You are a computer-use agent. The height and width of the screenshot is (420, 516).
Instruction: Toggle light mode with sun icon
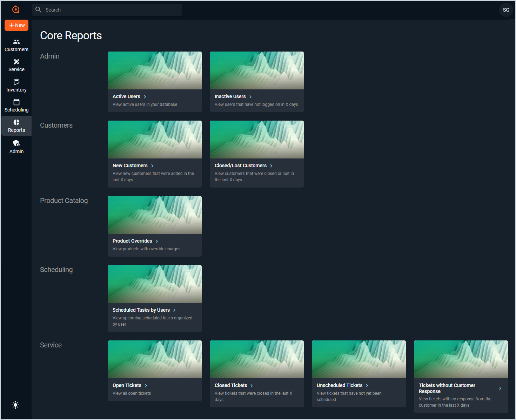(x=15, y=405)
